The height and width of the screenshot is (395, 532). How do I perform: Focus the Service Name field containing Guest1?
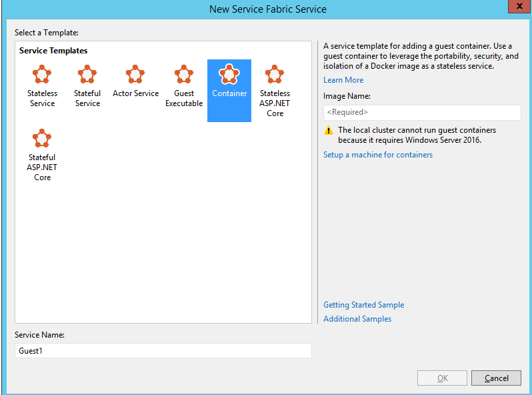pyautogui.click(x=163, y=350)
